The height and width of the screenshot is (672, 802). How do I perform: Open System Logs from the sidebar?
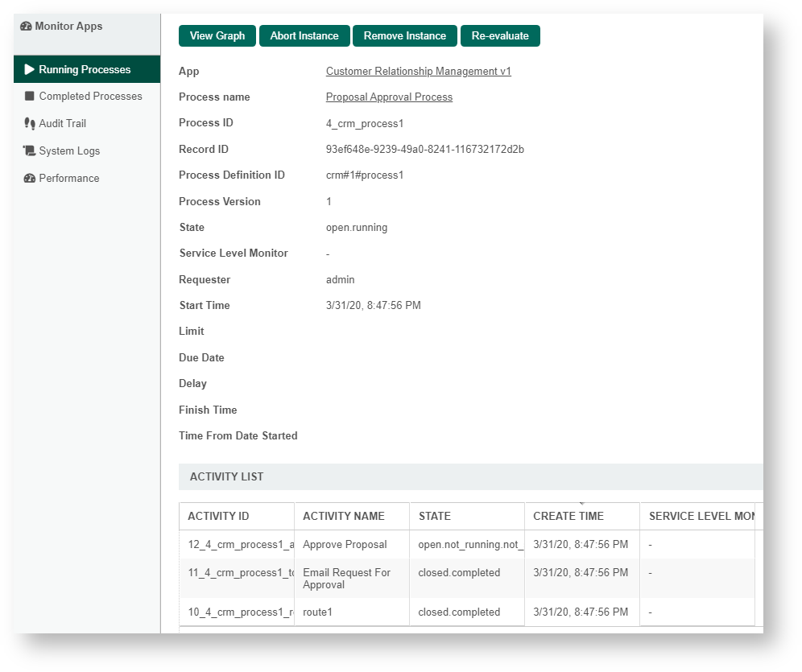coord(69,151)
